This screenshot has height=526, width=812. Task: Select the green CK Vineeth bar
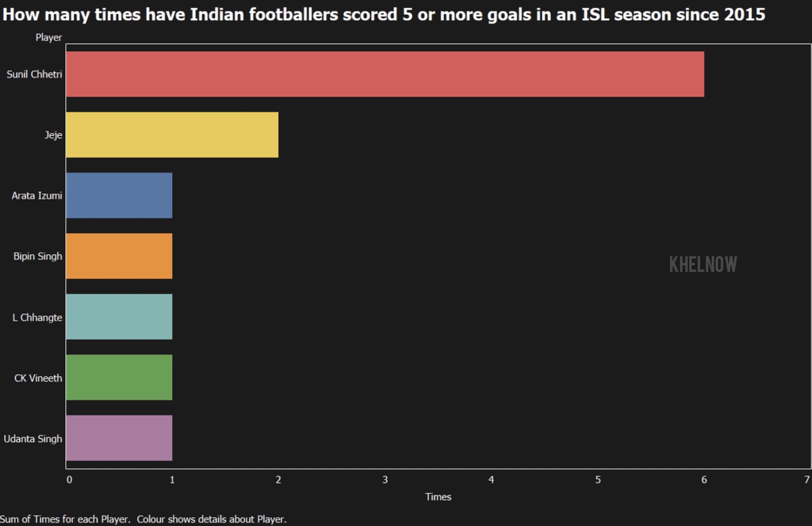pos(119,378)
